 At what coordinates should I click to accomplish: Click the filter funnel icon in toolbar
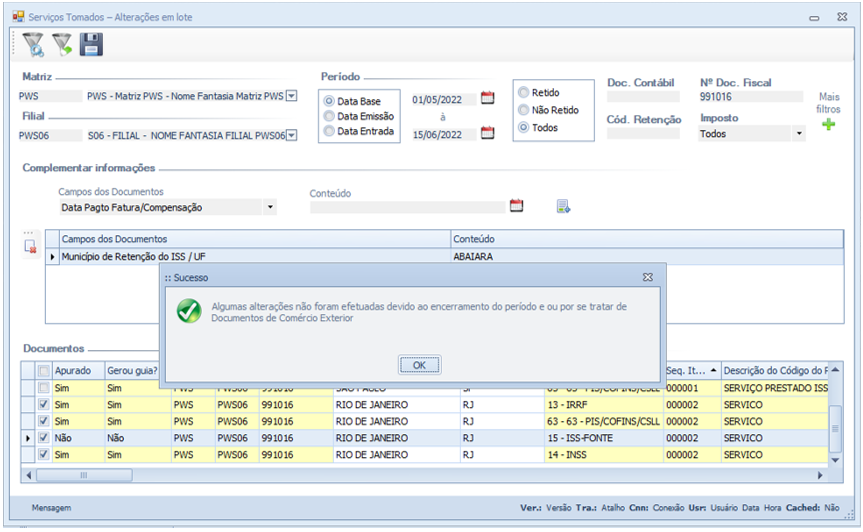tap(34, 44)
